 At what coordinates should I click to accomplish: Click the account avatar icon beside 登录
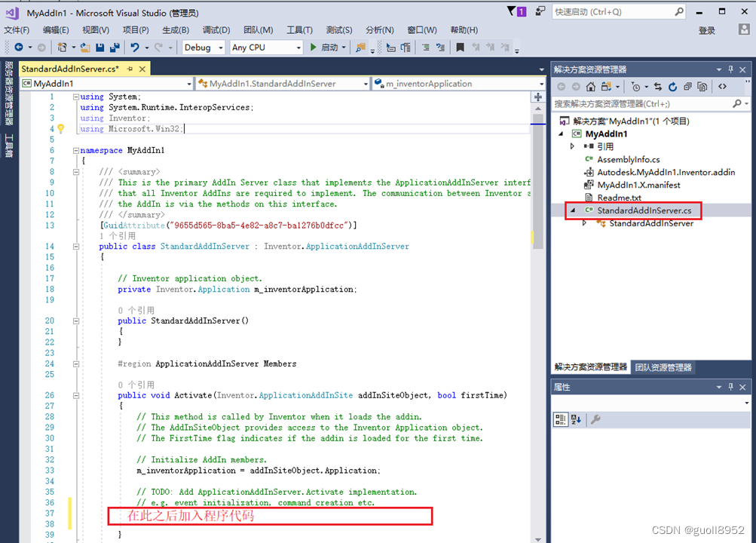coord(744,30)
